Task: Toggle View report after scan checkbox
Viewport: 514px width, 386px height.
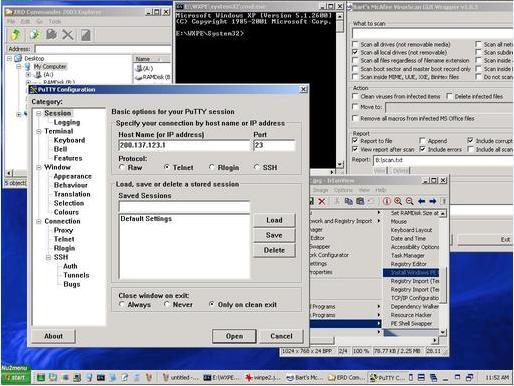Action: pos(355,149)
